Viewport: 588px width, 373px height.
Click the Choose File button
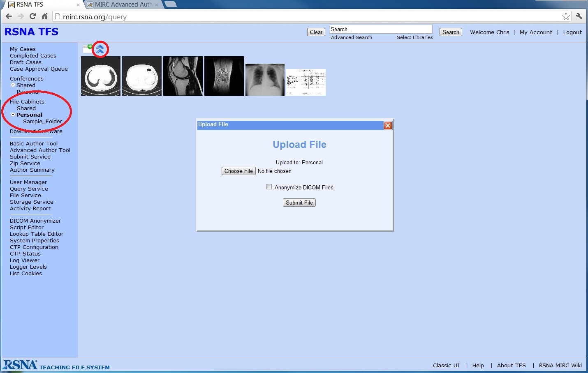click(238, 171)
